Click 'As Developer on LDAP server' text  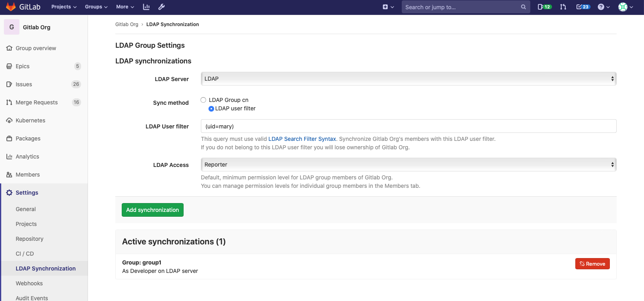(160, 271)
